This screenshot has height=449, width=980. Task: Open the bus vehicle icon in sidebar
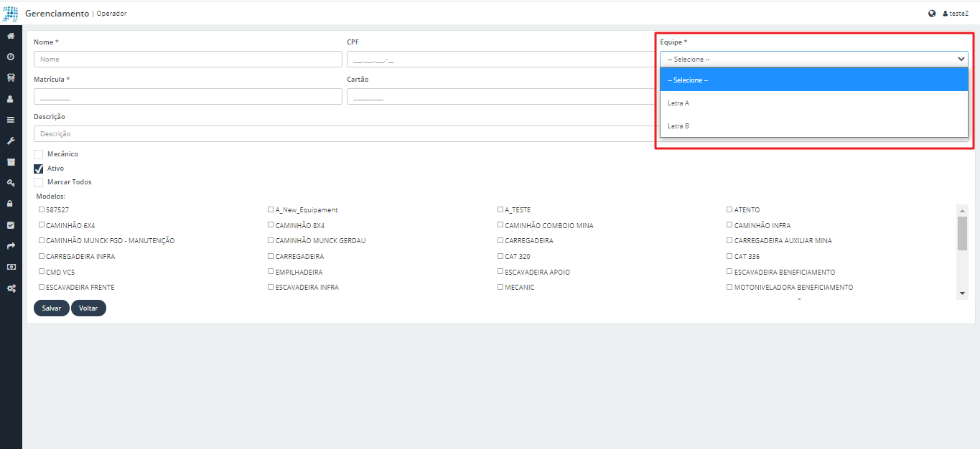(11, 77)
